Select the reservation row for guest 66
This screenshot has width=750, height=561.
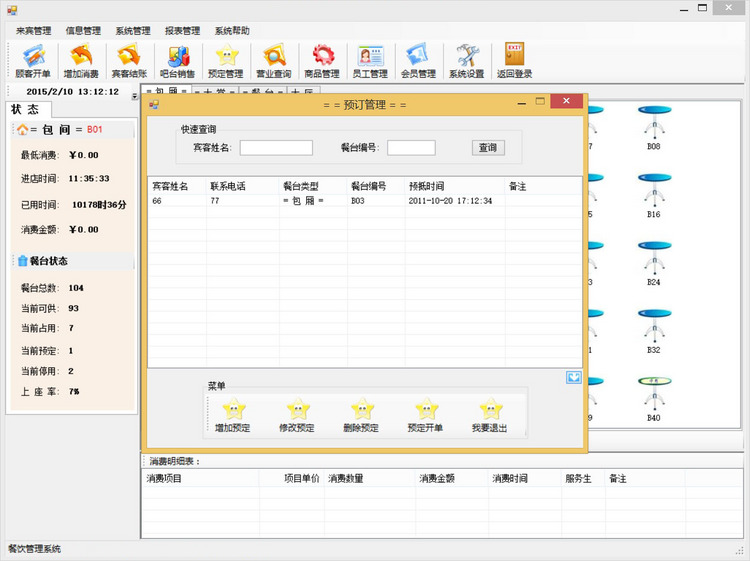click(x=300, y=201)
